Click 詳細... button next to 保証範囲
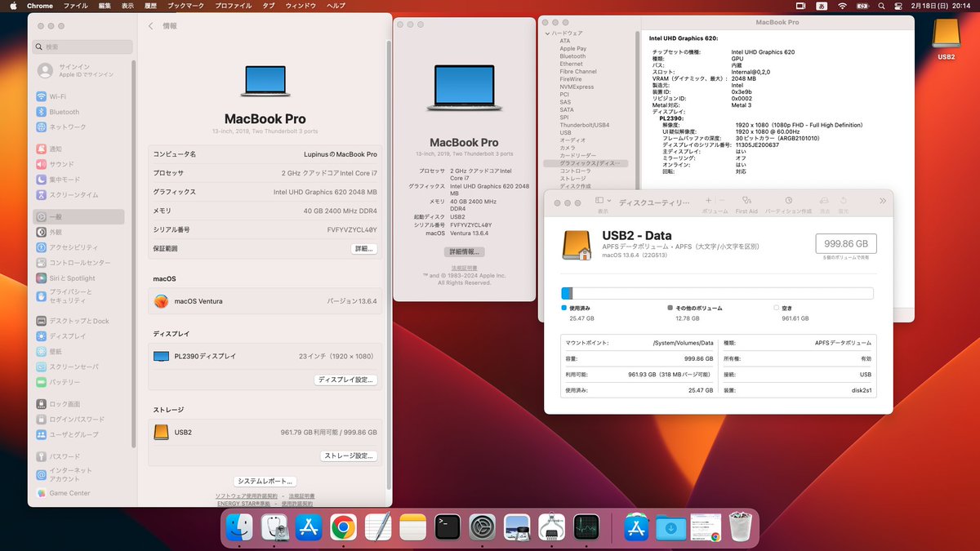This screenshot has height=551, width=980. (x=363, y=248)
